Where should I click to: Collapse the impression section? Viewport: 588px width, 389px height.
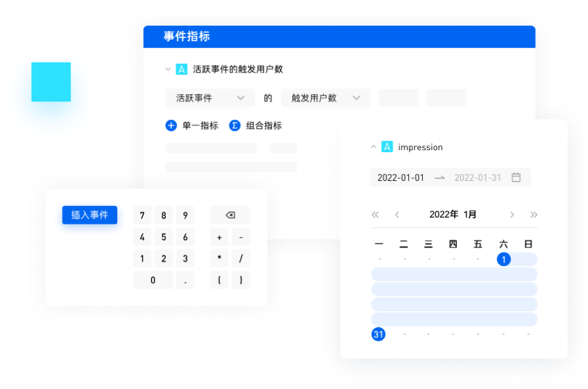click(x=373, y=147)
